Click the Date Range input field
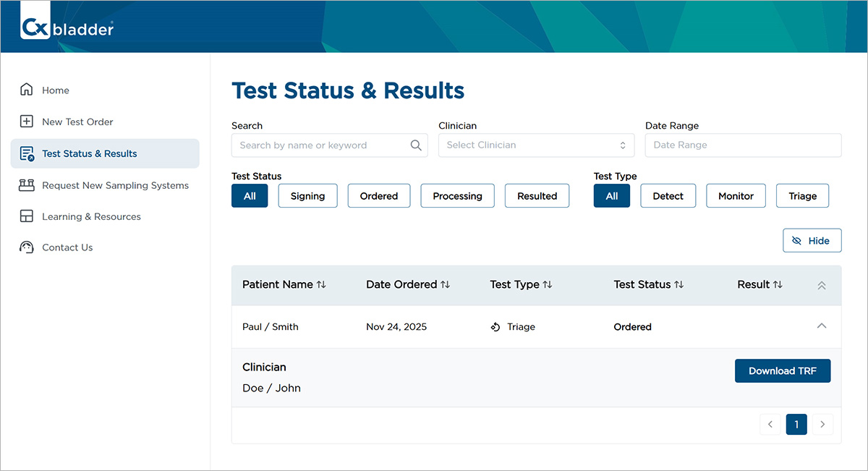Screen dimensions: 868x471 pos(743,145)
